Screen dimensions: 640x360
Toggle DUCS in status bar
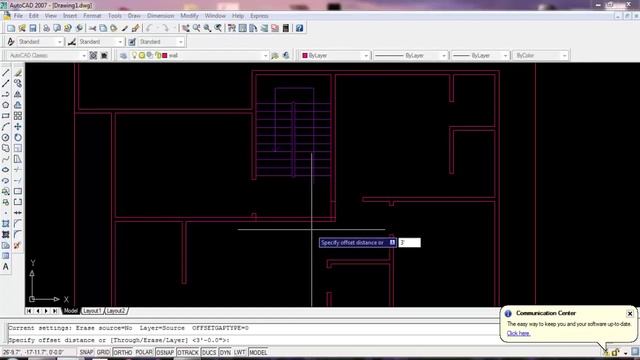pos(209,352)
